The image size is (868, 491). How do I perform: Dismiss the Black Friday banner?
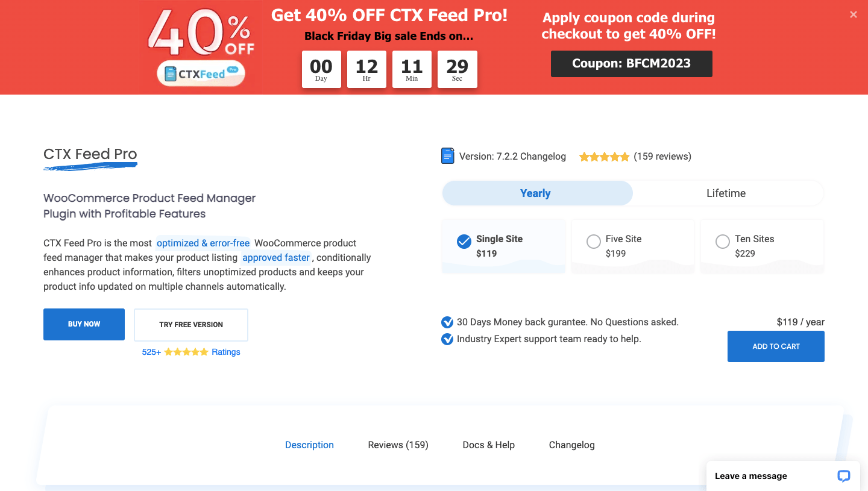tap(853, 14)
